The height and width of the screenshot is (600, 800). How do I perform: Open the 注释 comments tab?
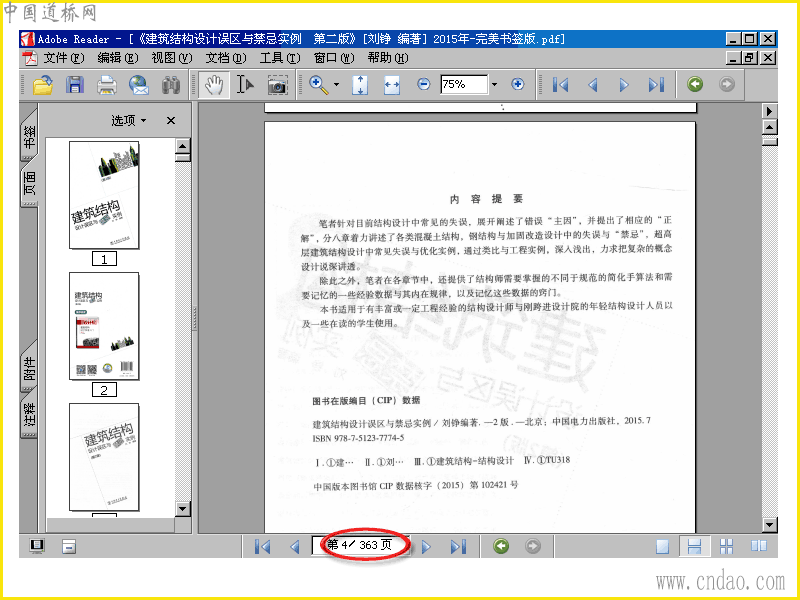[x=29, y=413]
